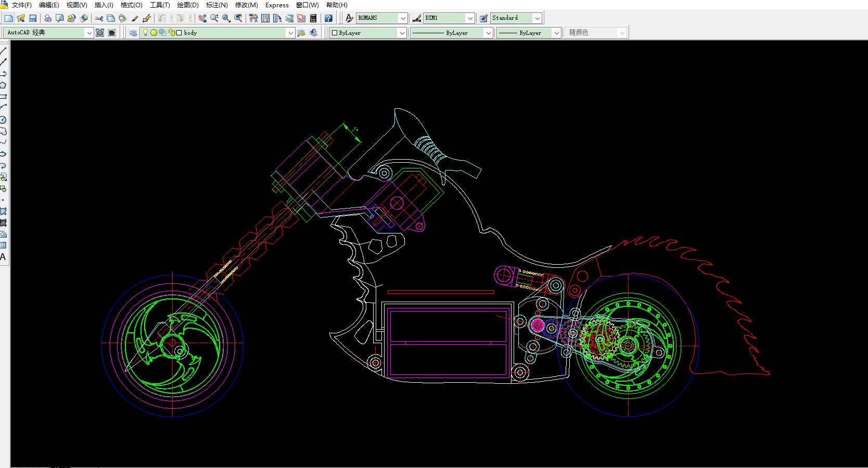Open the Express menu
Screen dimensions: 868x468
(276, 5)
